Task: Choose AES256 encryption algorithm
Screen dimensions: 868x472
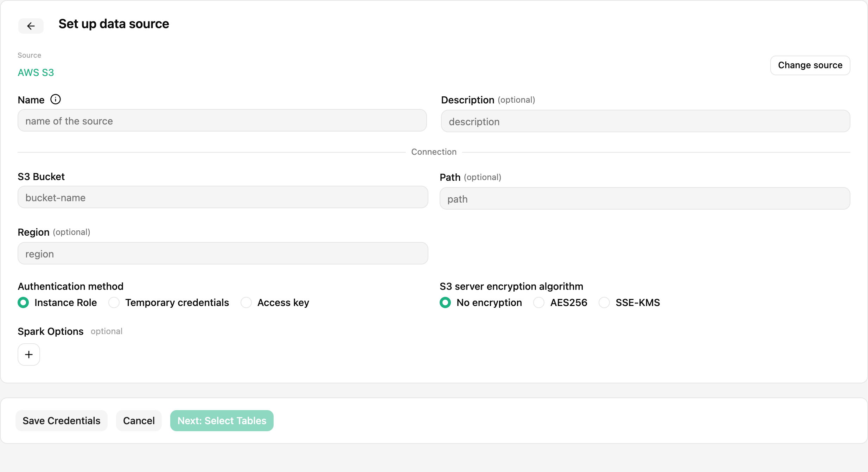Action: click(539, 302)
